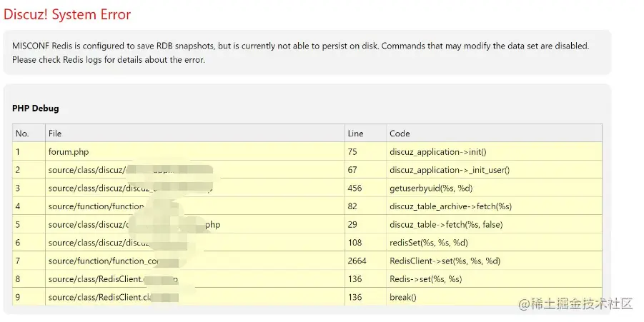Click line number 82 cell
The height and width of the screenshot is (322, 644).
365,206
